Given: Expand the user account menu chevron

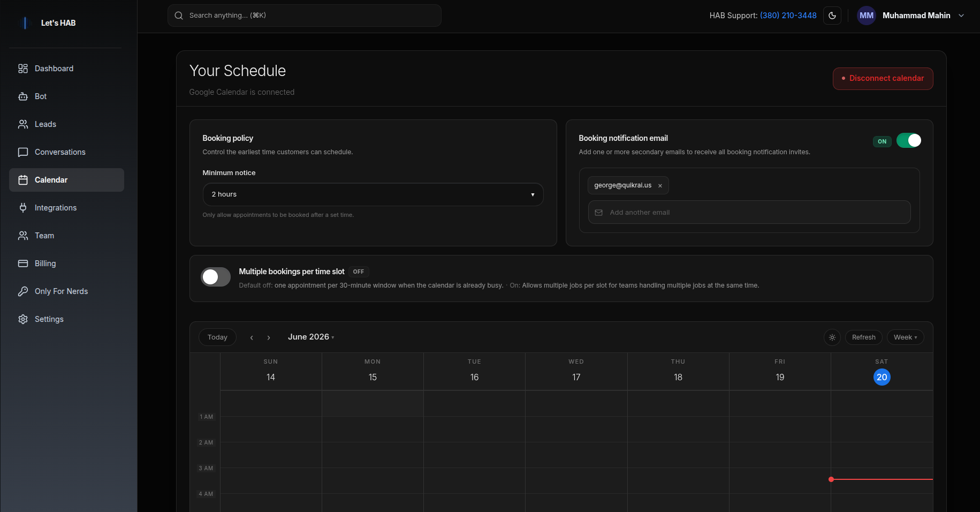Looking at the screenshot, I should pyautogui.click(x=961, y=16).
